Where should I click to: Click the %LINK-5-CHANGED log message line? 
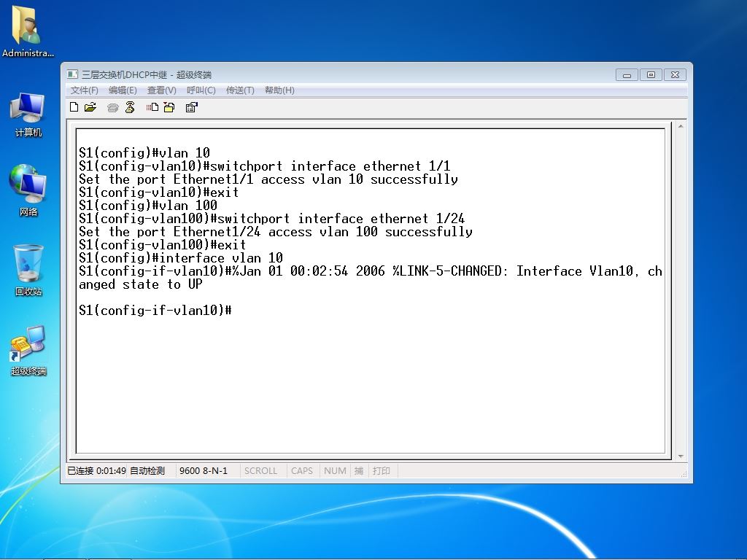coord(370,271)
